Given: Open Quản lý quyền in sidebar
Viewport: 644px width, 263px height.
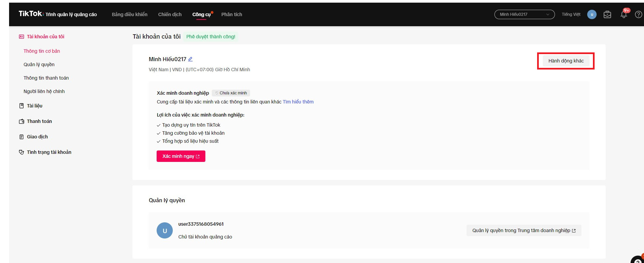Looking at the screenshot, I should (39, 64).
